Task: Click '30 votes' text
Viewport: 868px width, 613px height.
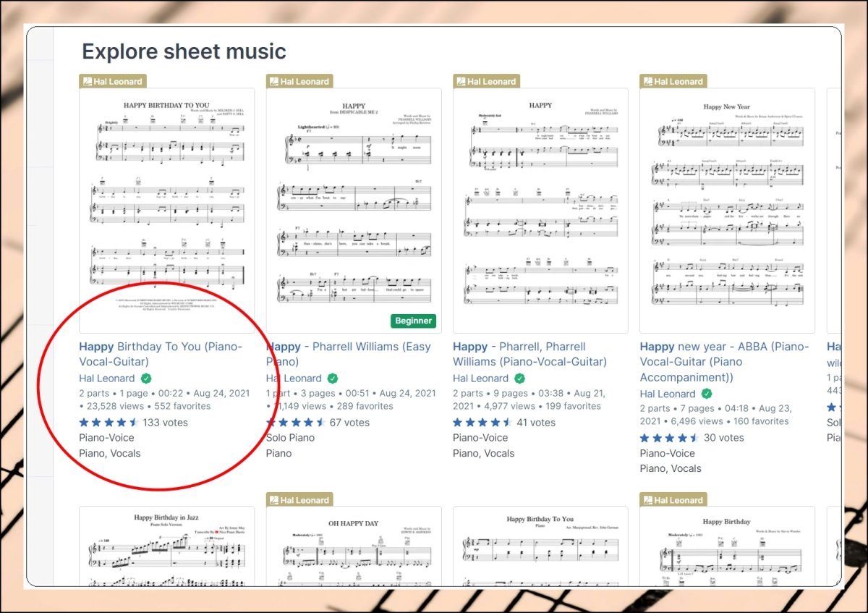Action: click(x=723, y=437)
